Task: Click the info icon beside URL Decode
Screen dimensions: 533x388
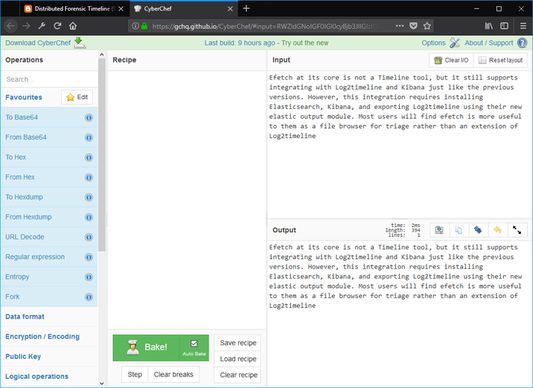Action: 89,237
